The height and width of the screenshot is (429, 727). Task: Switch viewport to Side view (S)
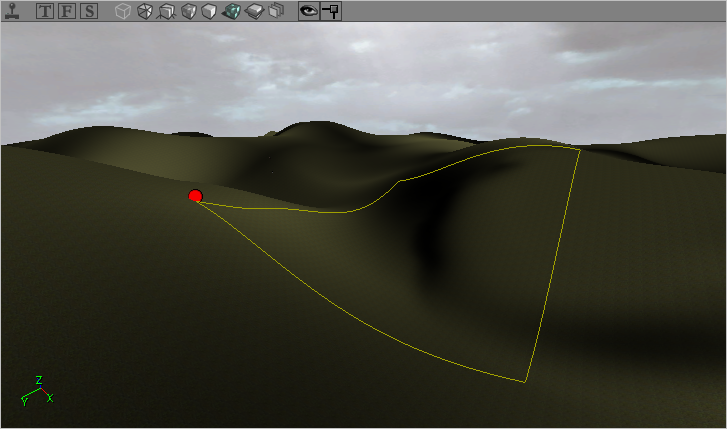(89, 12)
